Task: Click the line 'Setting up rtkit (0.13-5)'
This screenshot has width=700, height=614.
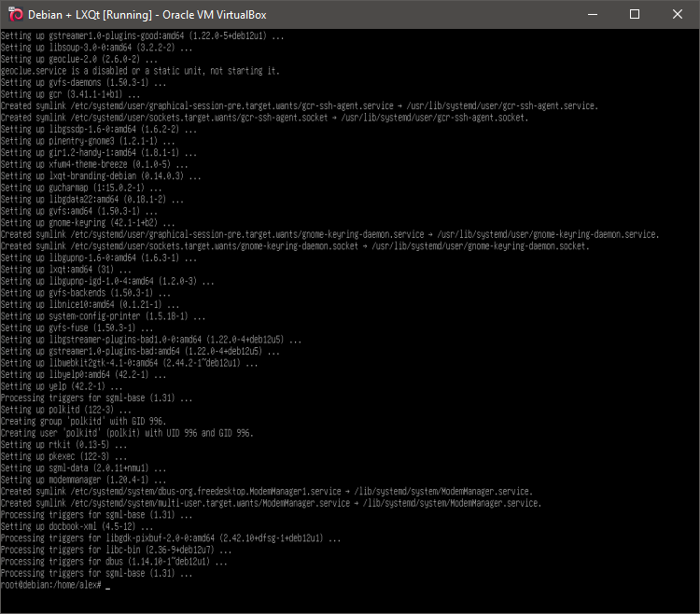Action: pyautogui.click(x=63, y=444)
